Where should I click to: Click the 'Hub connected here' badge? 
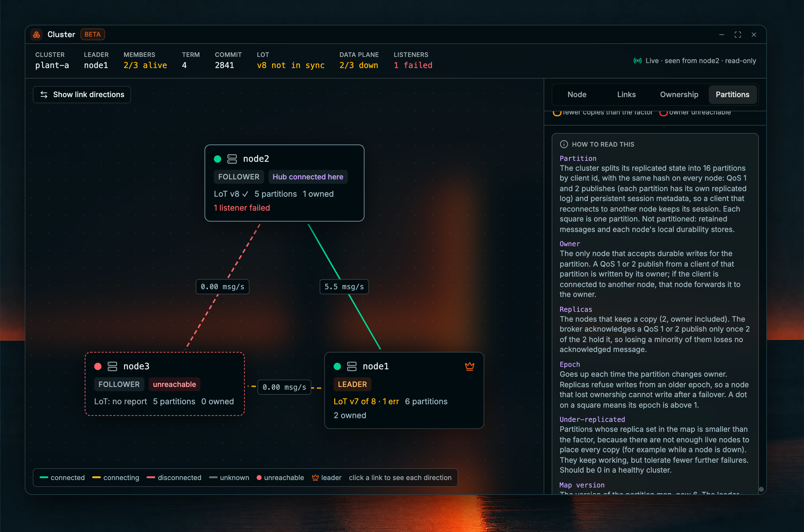[x=308, y=177]
